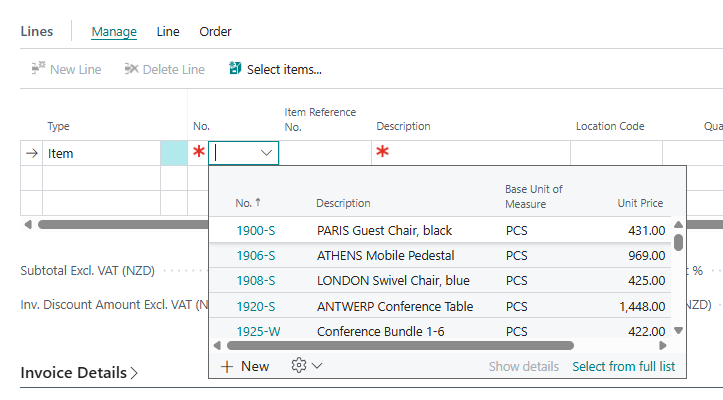Click the lookup vertical scrollbar thumb

tap(678, 242)
